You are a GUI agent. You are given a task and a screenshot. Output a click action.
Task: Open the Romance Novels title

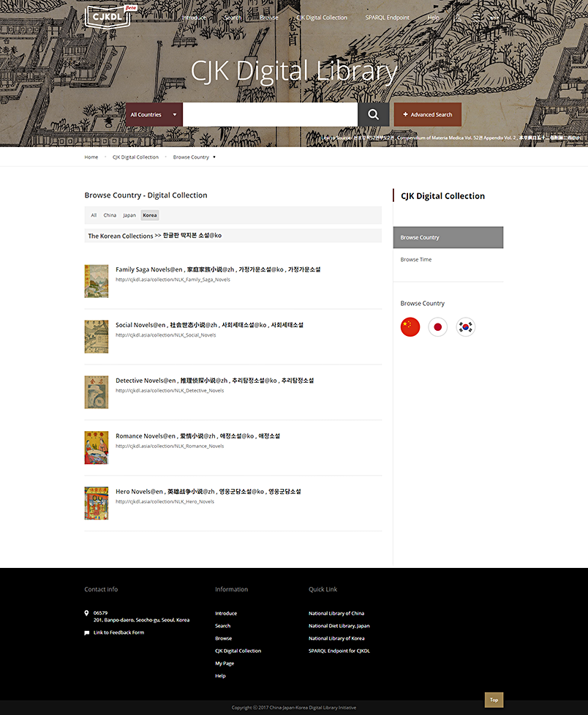coord(197,436)
